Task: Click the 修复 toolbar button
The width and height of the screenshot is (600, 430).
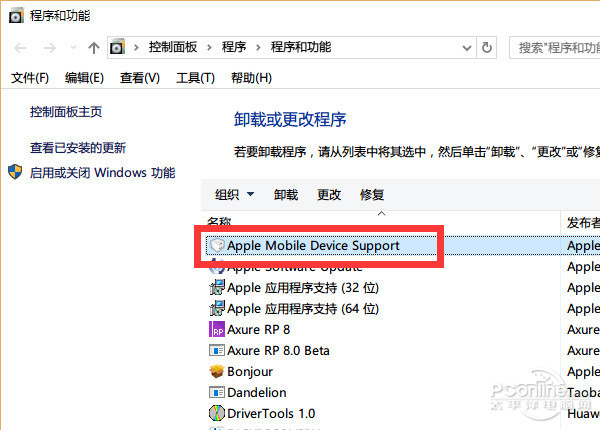Action: 372,195
